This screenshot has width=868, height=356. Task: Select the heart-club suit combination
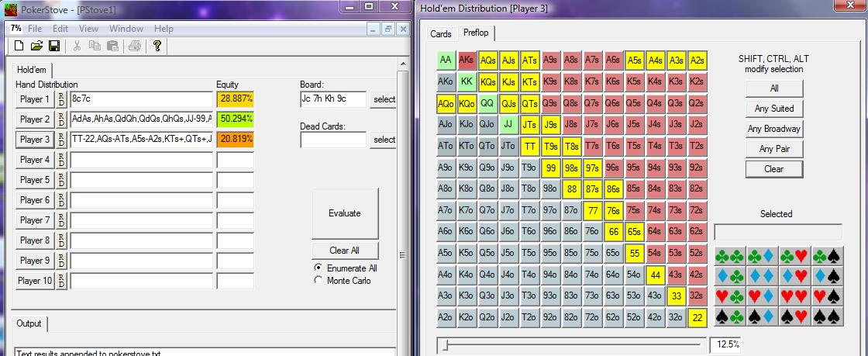[x=730, y=296]
